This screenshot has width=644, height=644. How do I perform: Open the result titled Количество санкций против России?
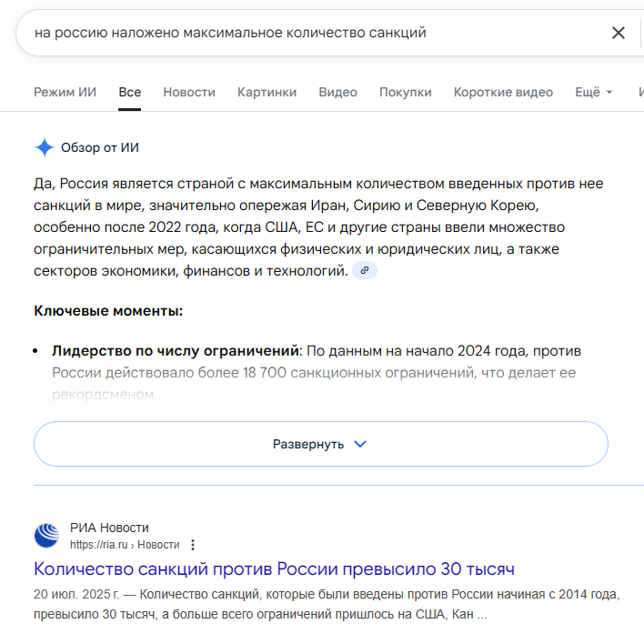point(274,569)
